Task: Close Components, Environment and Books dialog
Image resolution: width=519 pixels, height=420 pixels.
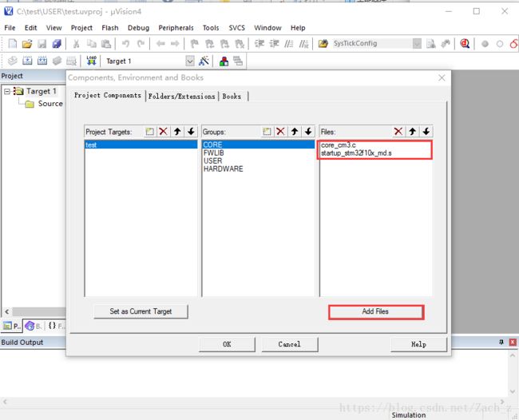Action: (442, 77)
